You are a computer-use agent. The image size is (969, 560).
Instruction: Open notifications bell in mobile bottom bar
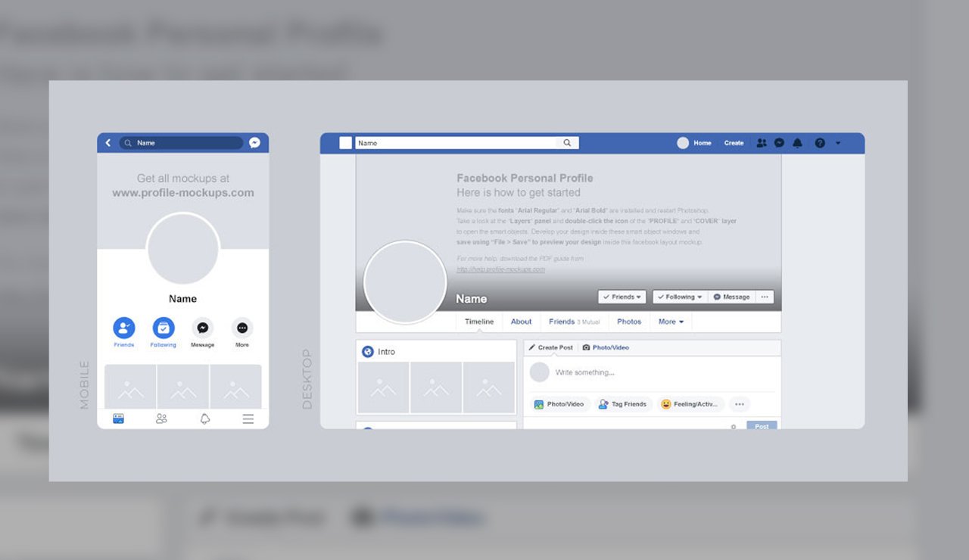pos(204,418)
